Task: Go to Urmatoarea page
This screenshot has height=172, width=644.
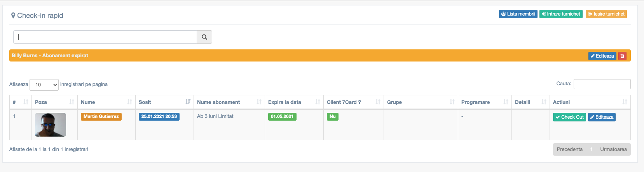Action: coord(613,149)
